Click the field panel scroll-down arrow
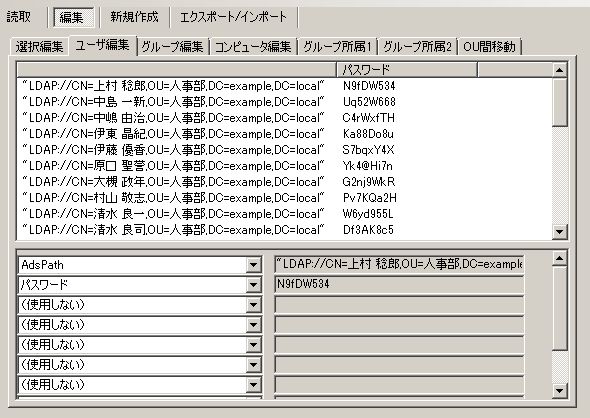Viewport: 590px width, 418px height. tap(560, 391)
